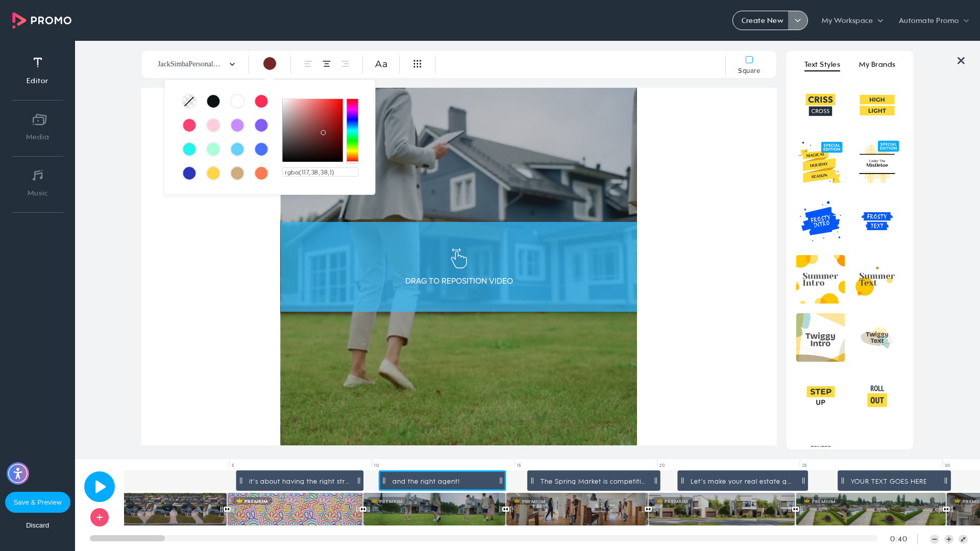Select 'The Spring Market is competiti...' text clip
The image size is (980, 551).
pos(594,481)
